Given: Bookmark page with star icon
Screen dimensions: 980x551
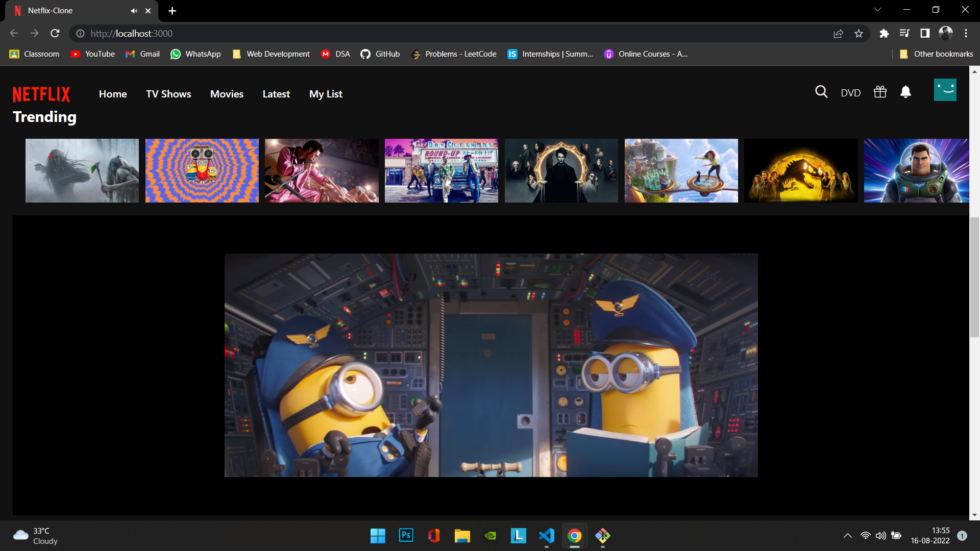Looking at the screenshot, I should point(859,34).
